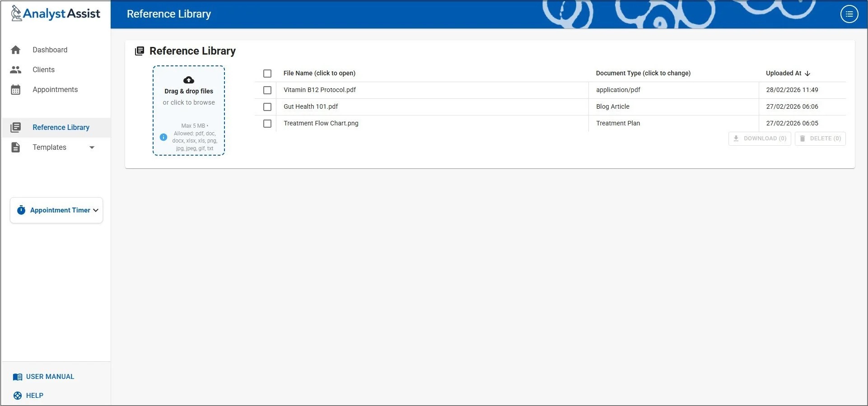This screenshot has height=406, width=868.
Task: Click the Templates document icon
Action: tap(16, 148)
